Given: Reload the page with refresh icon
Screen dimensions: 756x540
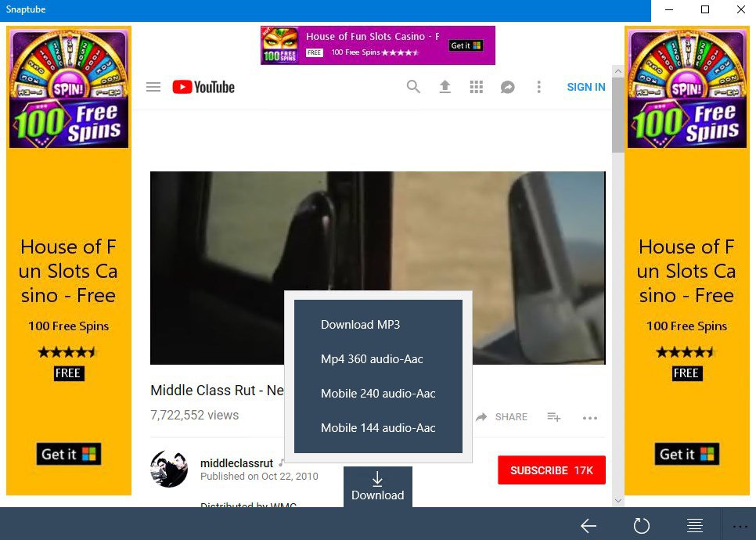Looking at the screenshot, I should point(641,526).
